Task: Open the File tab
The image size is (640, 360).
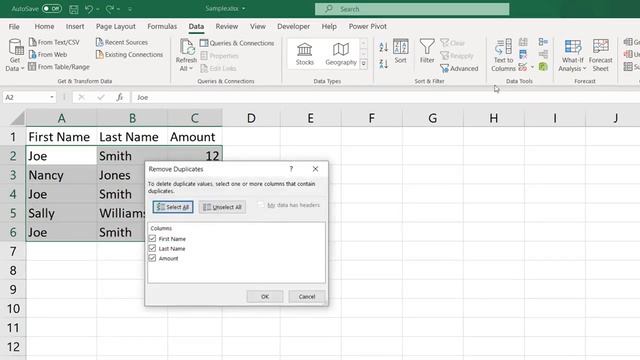Action: coord(14,27)
